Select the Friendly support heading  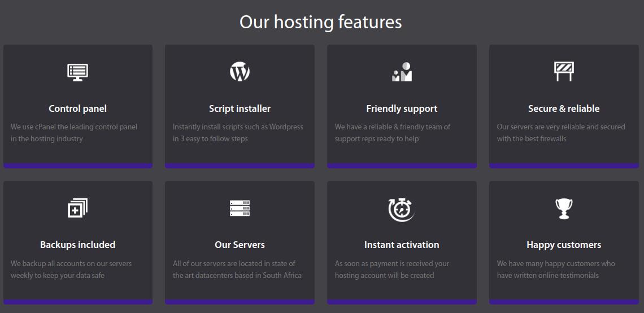coord(402,109)
